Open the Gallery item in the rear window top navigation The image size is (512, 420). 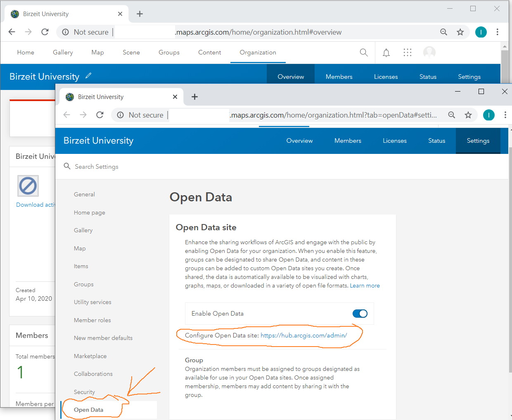point(63,52)
